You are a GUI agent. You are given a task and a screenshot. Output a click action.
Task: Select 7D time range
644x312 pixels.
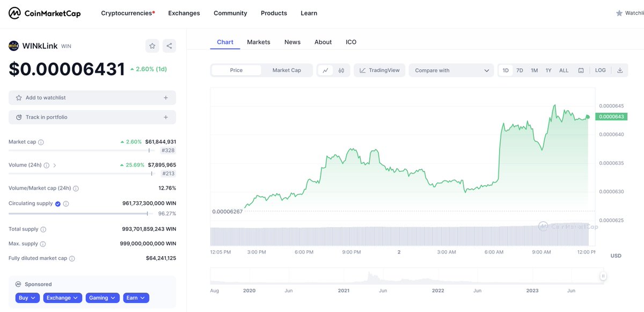tap(519, 70)
